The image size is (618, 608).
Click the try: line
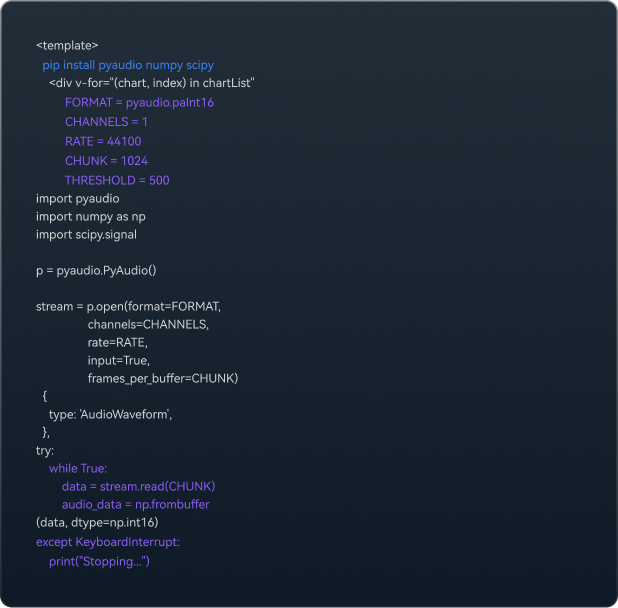coord(45,450)
